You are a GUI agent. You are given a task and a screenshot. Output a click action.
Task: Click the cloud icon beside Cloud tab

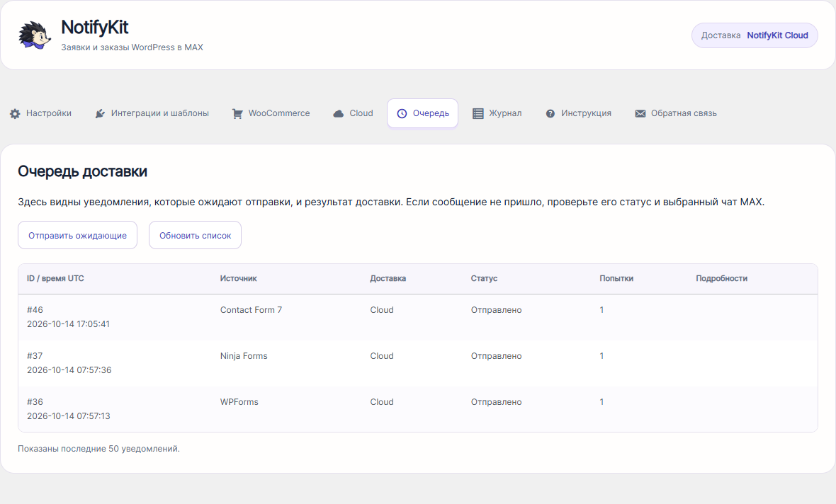click(338, 113)
